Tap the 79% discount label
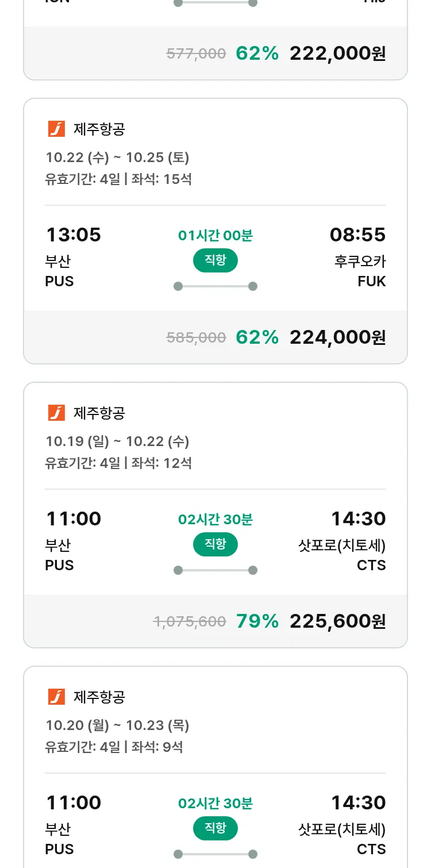The width and height of the screenshot is (431, 868). point(257,621)
